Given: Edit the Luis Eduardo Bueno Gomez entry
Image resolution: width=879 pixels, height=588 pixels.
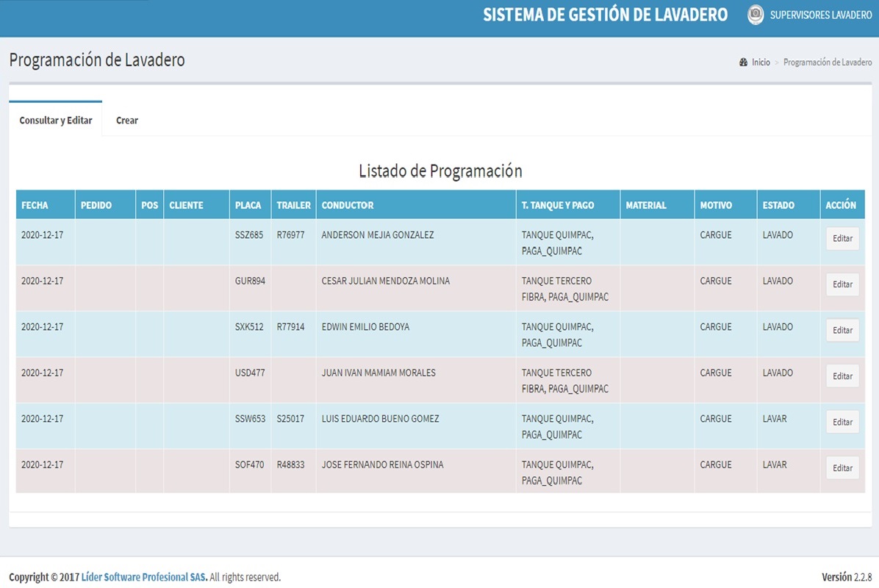Looking at the screenshot, I should point(842,422).
